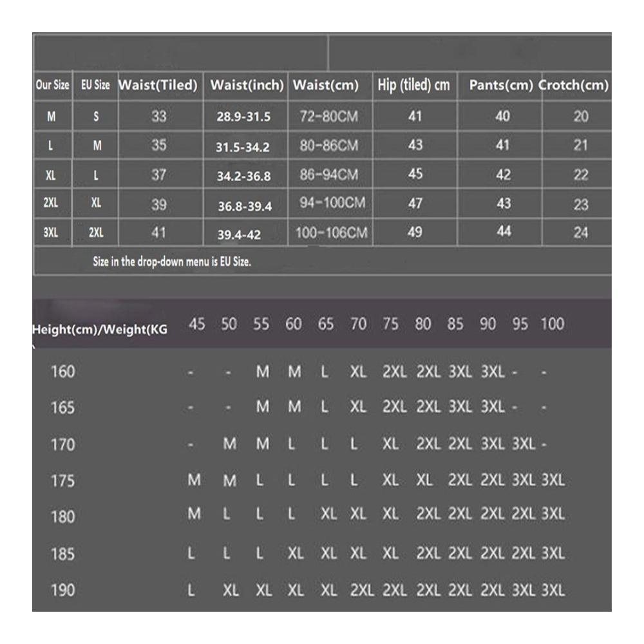The width and height of the screenshot is (644, 644).
Task: Click hip value "45"
Action: pyautogui.click(x=415, y=174)
